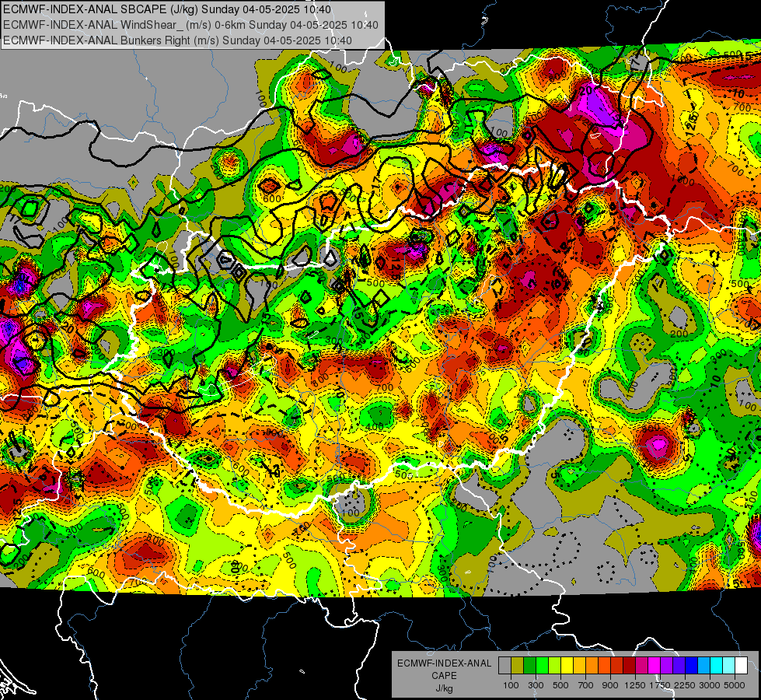761x700 pixels.
Task: Select the Bunkers Right (m/s) title line
Action: pos(177,40)
